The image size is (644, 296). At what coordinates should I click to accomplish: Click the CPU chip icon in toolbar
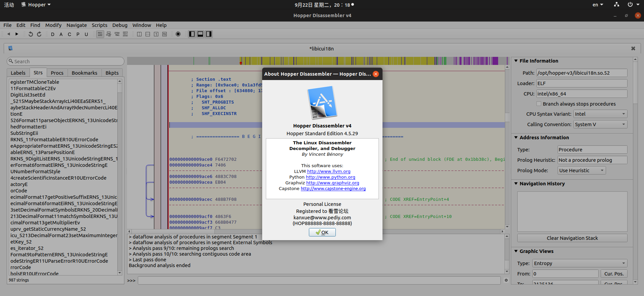tap(178, 34)
